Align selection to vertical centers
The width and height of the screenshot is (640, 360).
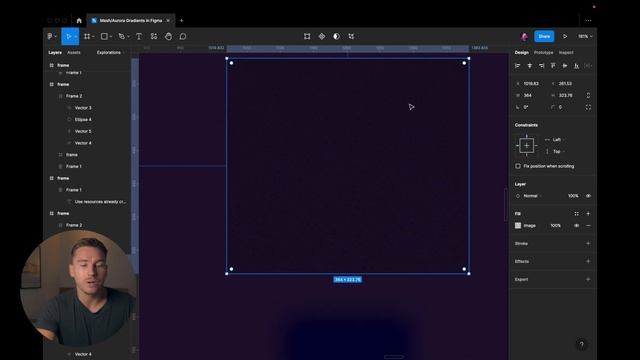[565, 66]
